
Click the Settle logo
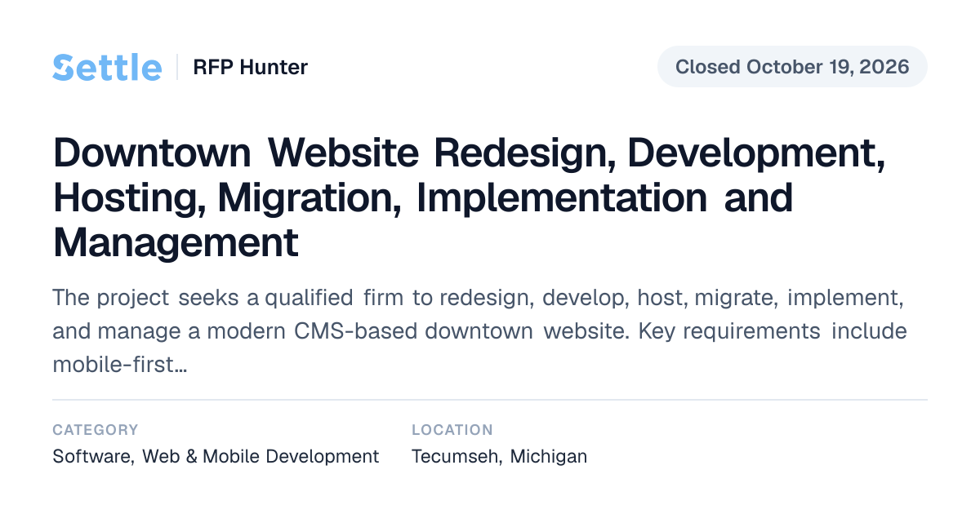pos(107,67)
